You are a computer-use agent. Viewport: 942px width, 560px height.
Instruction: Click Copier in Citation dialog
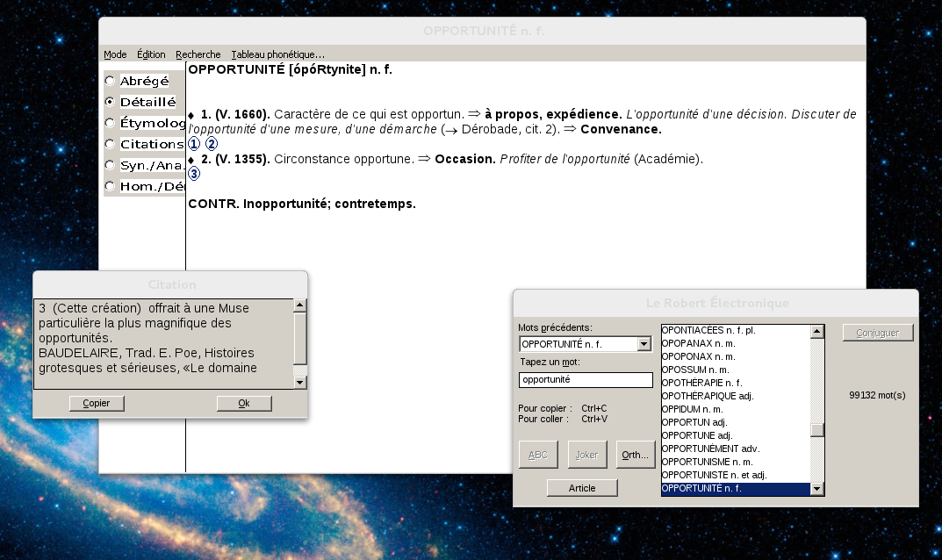tap(97, 403)
